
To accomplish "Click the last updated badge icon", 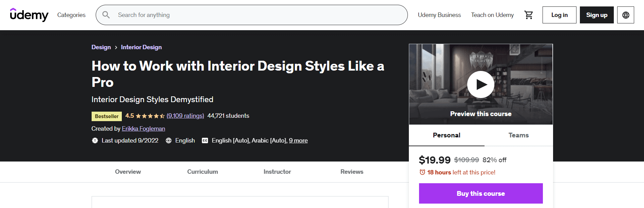I will point(95,140).
